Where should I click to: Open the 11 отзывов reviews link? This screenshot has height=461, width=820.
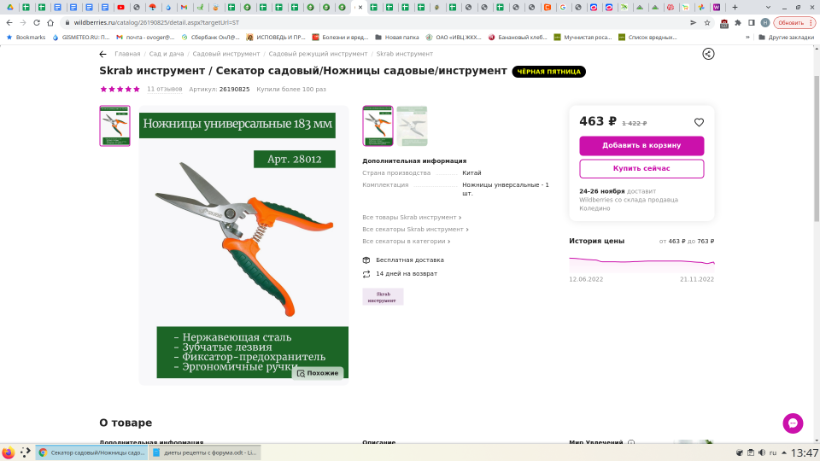(x=164, y=89)
